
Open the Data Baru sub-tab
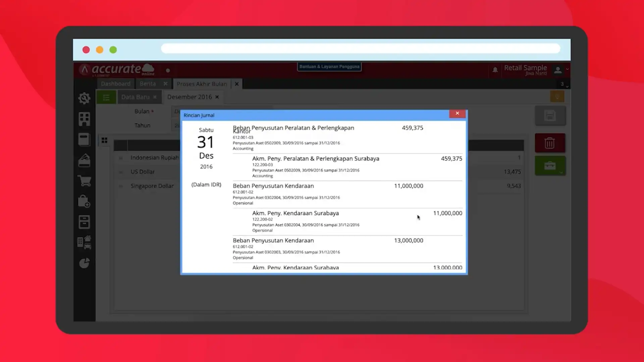pos(135,97)
